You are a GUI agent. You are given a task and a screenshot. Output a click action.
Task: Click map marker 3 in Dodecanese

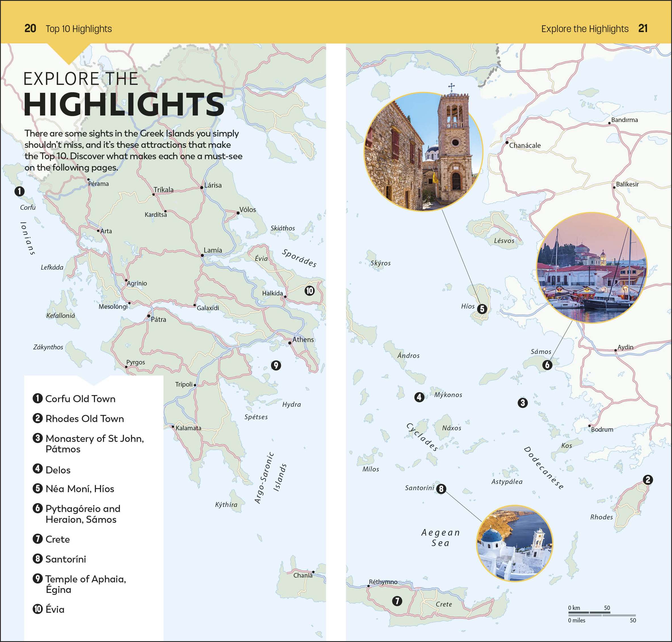click(x=522, y=403)
